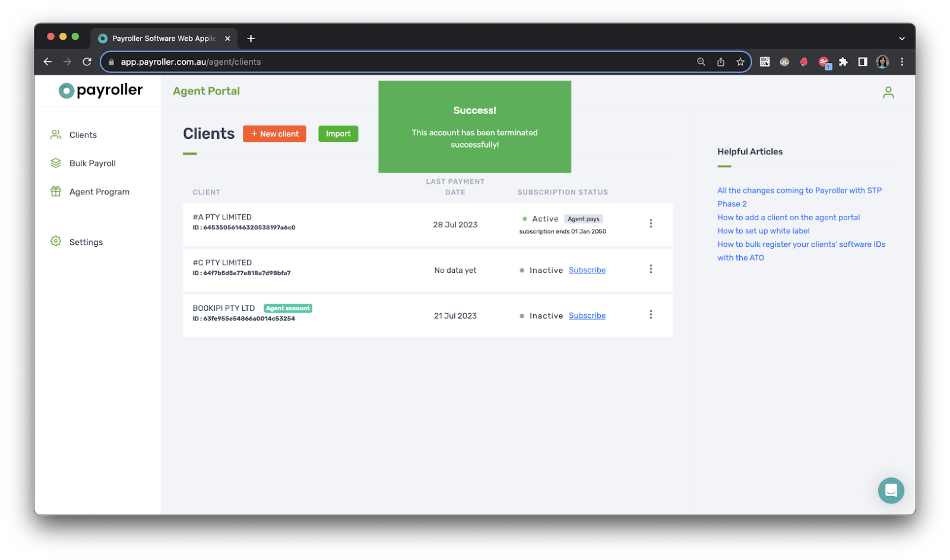The height and width of the screenshot is (560, 950).
Task: Click Subscribe for BOOKIPI PTY LTD
Action: (587, 316)
